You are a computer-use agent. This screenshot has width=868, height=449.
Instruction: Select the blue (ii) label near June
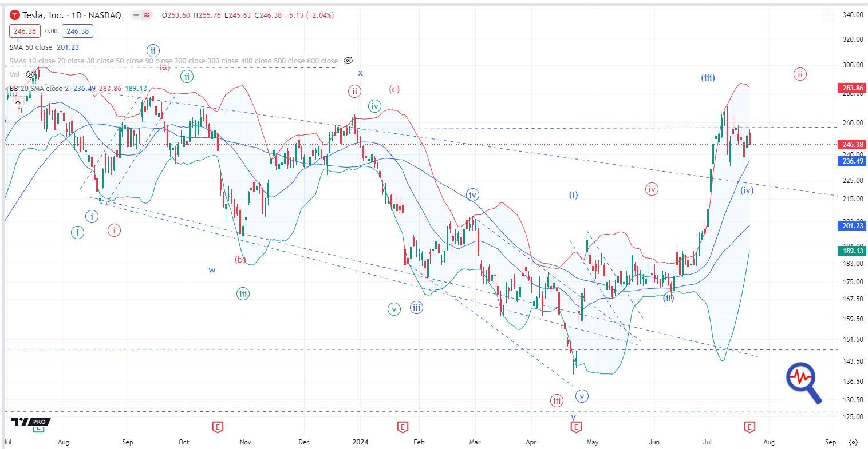click(x=669, y=297)
